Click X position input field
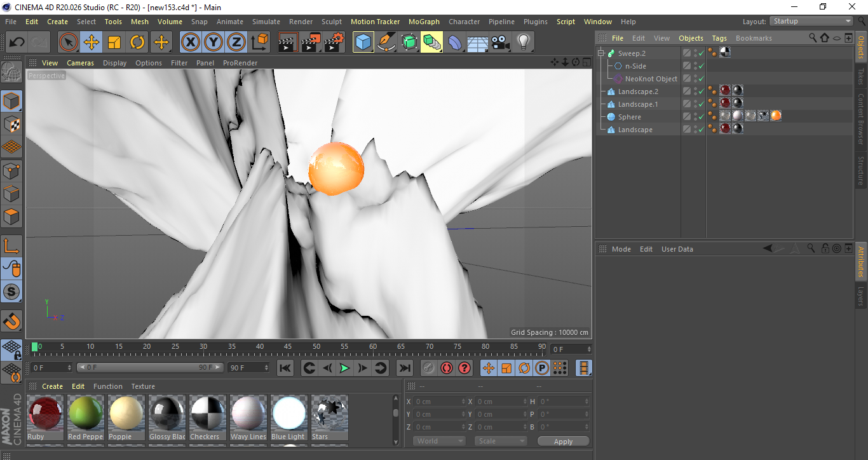This screenshot has height=460, width=868. tap(440, 402)
